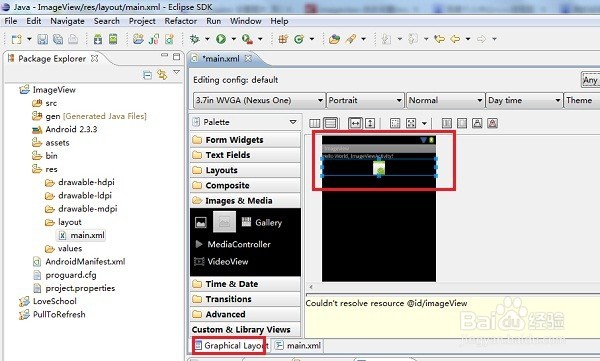The width and height of the screenshot is (600, 361).
Task: Click the Run External Tools icon
Action: [x=247, y=39]
